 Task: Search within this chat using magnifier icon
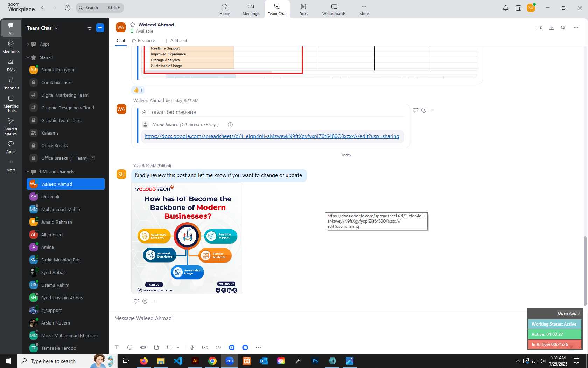pos(563,28)
